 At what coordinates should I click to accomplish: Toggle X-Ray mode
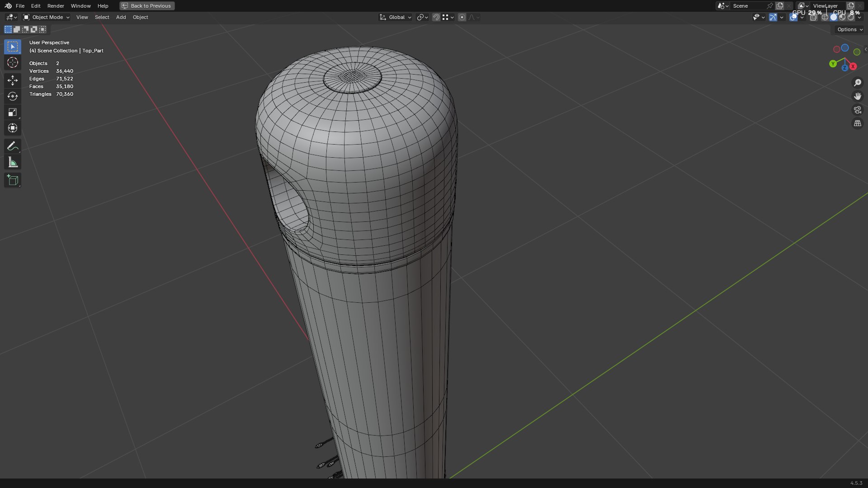tap(813, 17)
